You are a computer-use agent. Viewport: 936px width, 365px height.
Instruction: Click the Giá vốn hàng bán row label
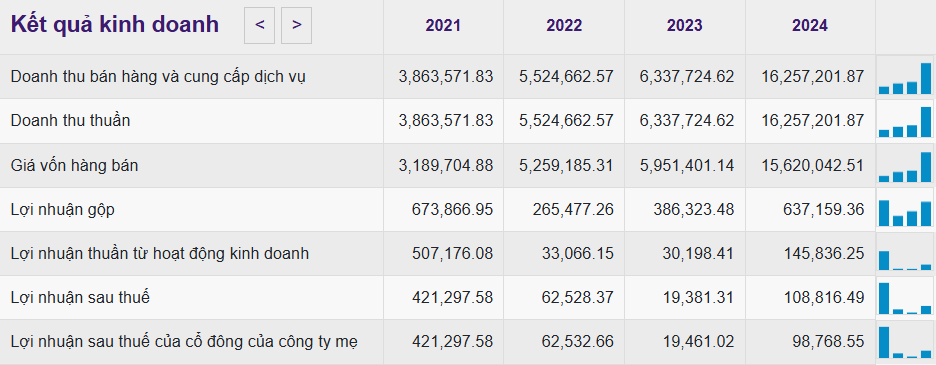click(x=74, y=165)
